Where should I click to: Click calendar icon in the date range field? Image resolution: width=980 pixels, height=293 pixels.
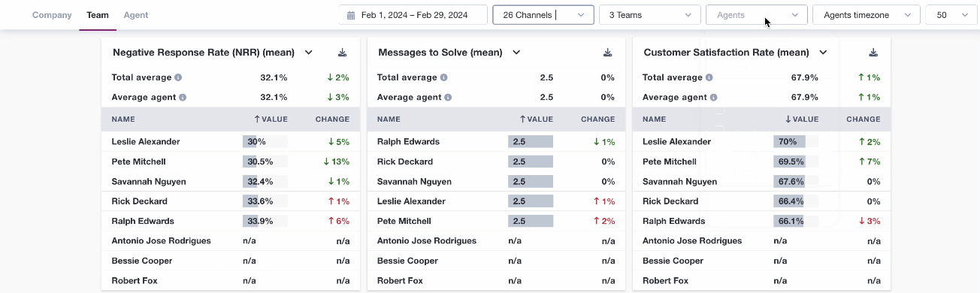351,15
